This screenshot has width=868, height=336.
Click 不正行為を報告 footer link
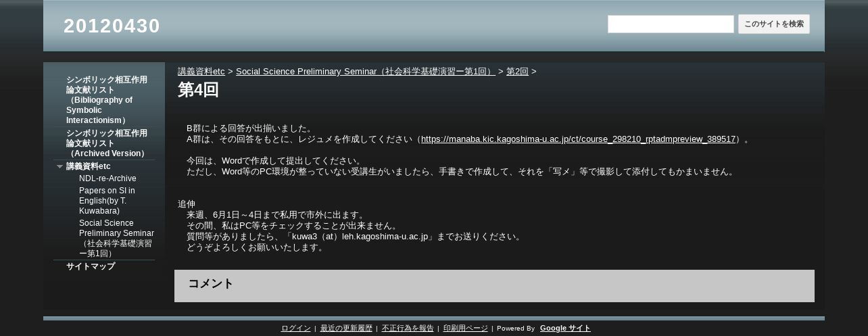click(x=408, y=329)
